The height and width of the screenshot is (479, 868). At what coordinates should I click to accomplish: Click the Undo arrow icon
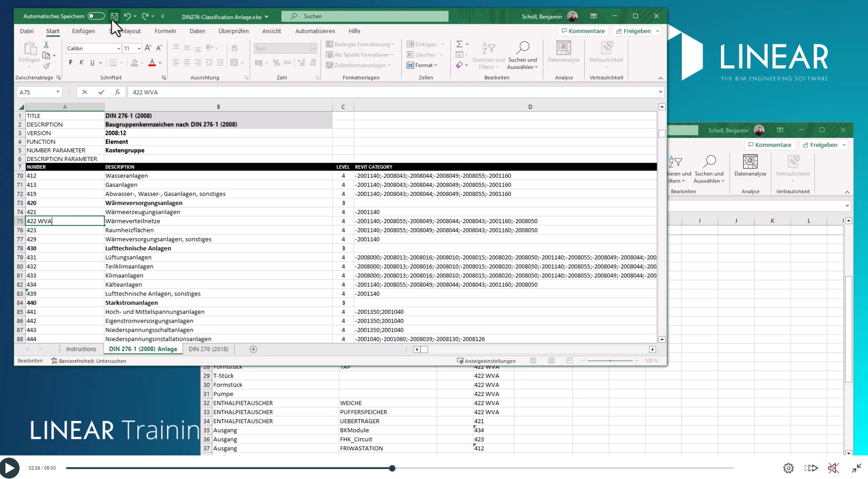click(x=127, y=16)
